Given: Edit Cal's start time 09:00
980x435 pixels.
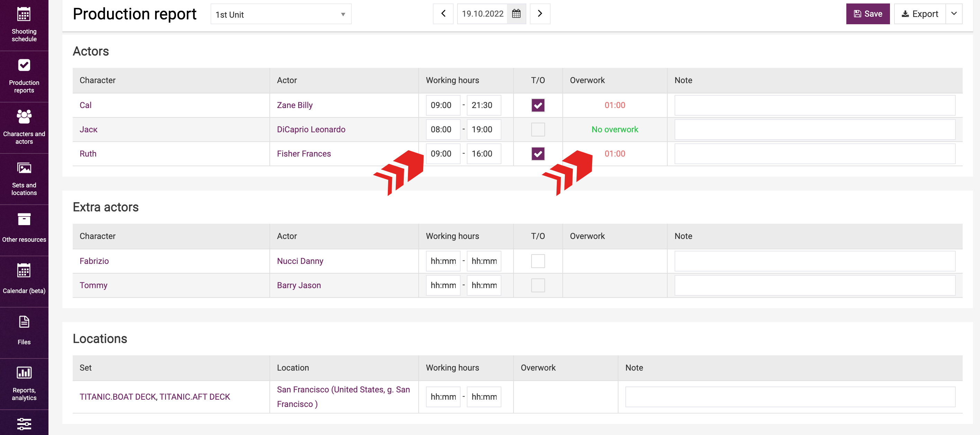Looking at the screenshot, I should point(443,105).
